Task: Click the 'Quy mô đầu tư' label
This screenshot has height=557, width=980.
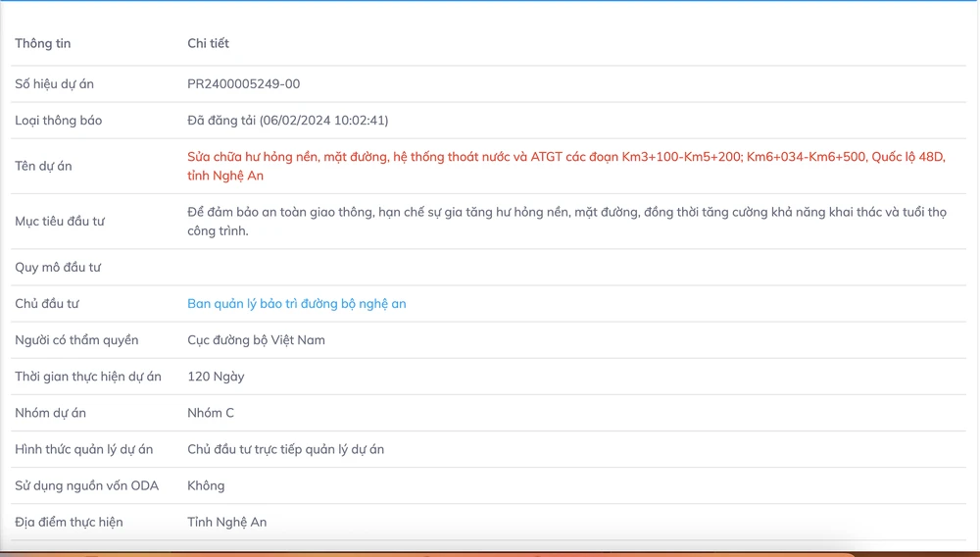Action: pyautogui.click(x=58, y=267)
